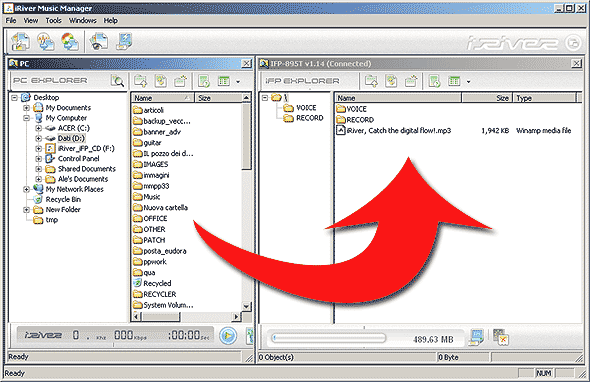The image size is (590, 382).
Task: Sort the device list by the Size column header
Action: tap(487, 98)
